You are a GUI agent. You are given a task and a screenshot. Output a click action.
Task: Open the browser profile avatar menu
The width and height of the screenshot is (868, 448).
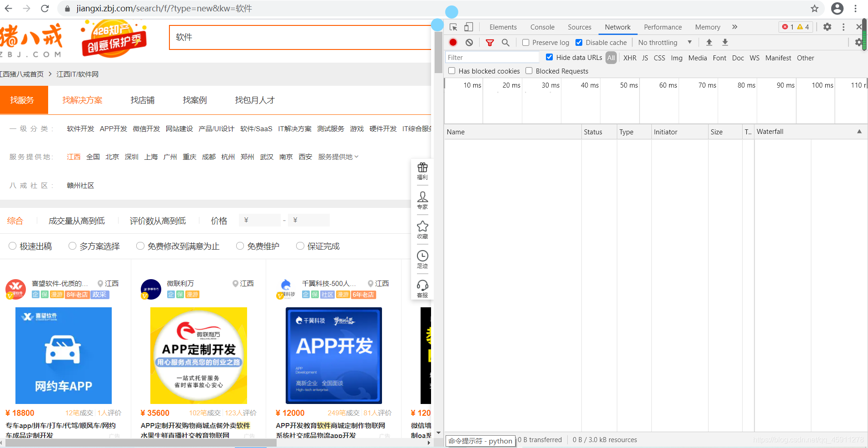pyautogui.click(x=837, y=9)
